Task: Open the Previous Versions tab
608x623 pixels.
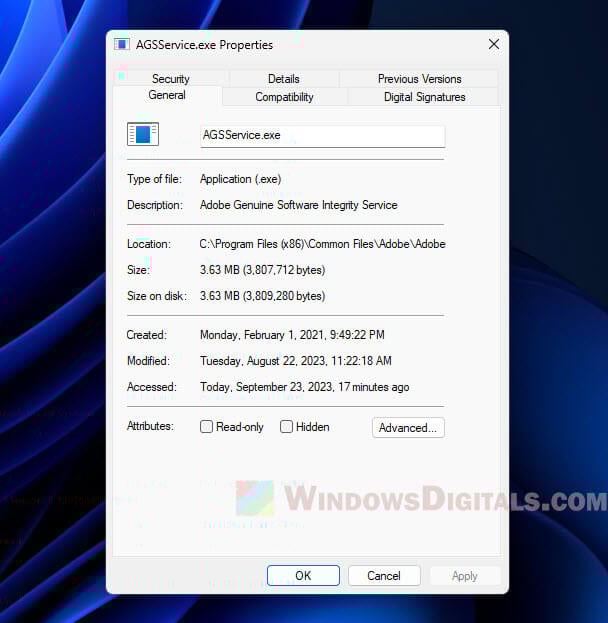Action: click(x=420, y=79)
